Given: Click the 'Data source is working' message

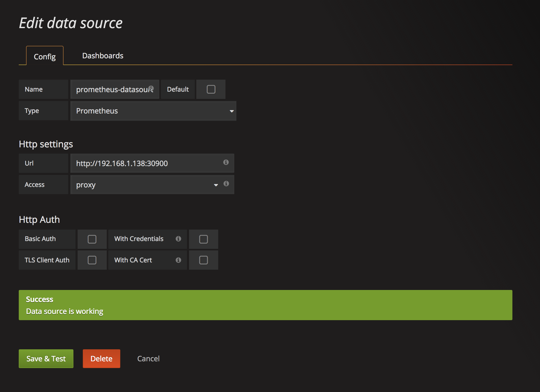Looking at the screenshot, I should (x=65, y=311).
